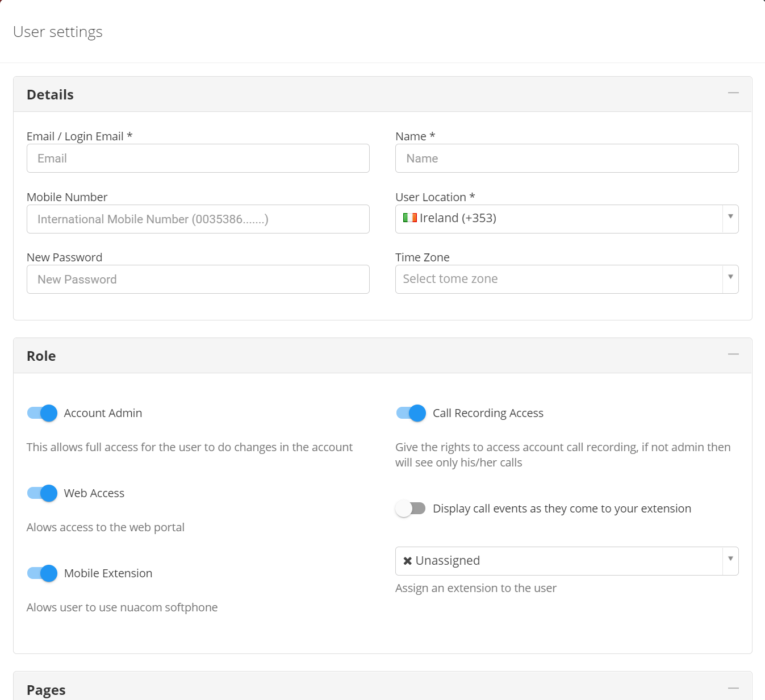Image resolution: width=765 pixels, height=700 pixels.
Task: Click 'Alows access to the web portal' text
Action: coord(106,527)
